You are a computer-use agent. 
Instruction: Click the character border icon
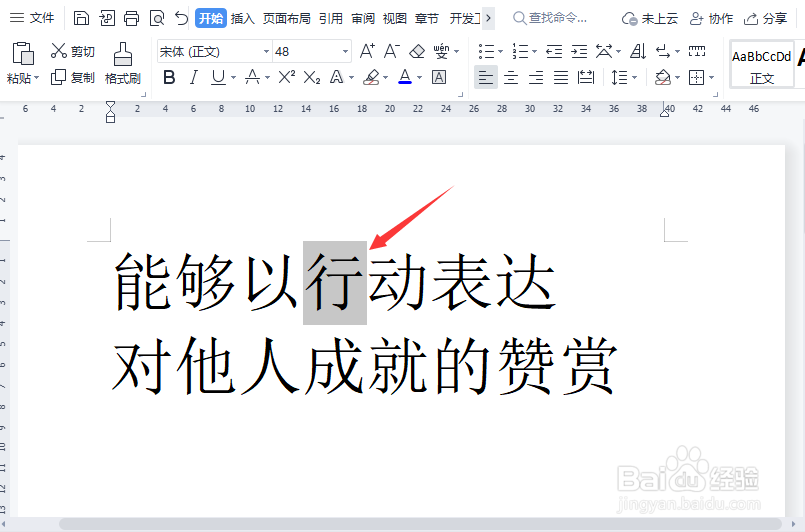pos(439,78)
